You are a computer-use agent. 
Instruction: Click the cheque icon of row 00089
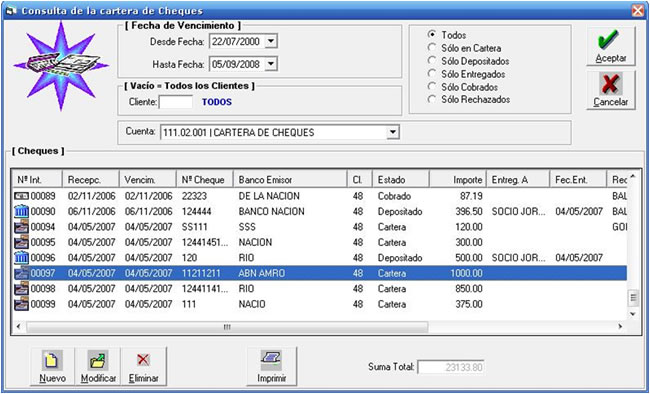click(22, 196)
